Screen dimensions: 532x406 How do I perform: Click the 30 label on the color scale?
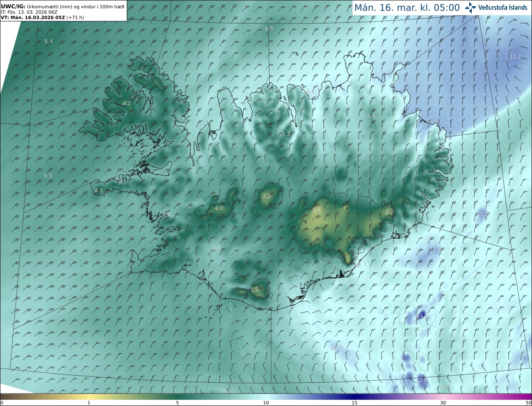pyautogui.click(x=443, y=403)
